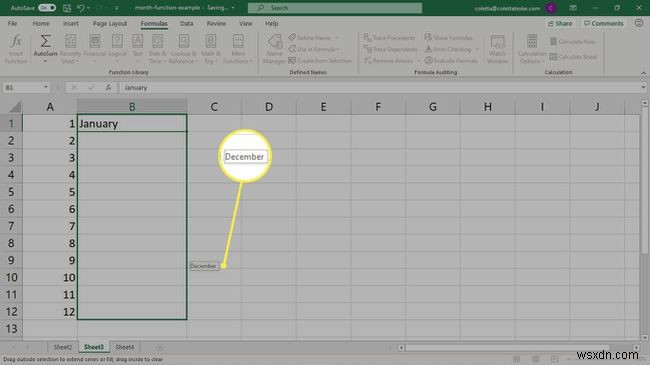Click the AutoSum sigma icon
The height and width of the screenshot is (365, 650).
pyautogui.click(x=45, y=41)
